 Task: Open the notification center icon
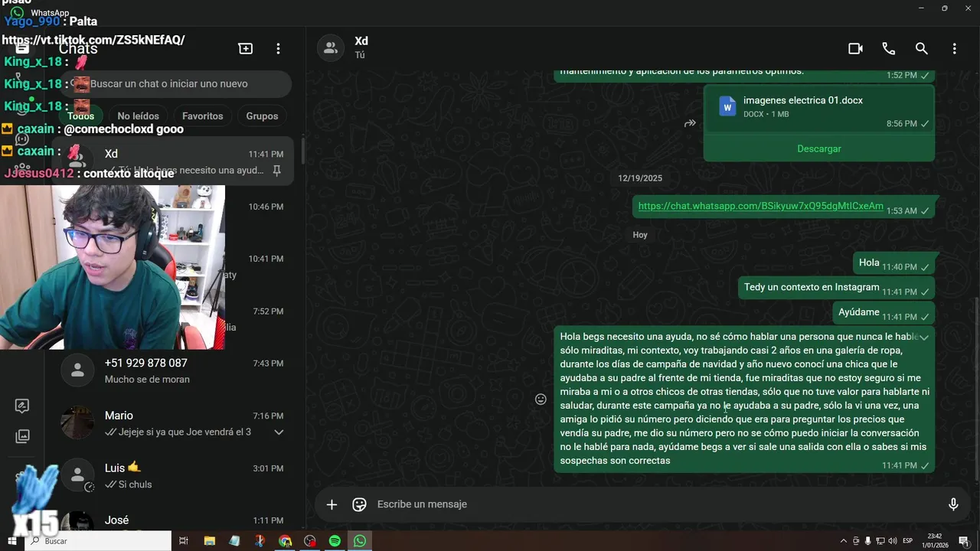[964, 541]
